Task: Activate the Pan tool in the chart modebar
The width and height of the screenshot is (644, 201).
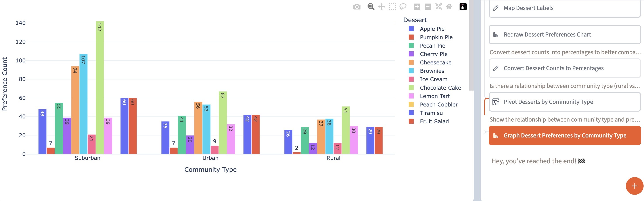Action: [x=381, y=7]
